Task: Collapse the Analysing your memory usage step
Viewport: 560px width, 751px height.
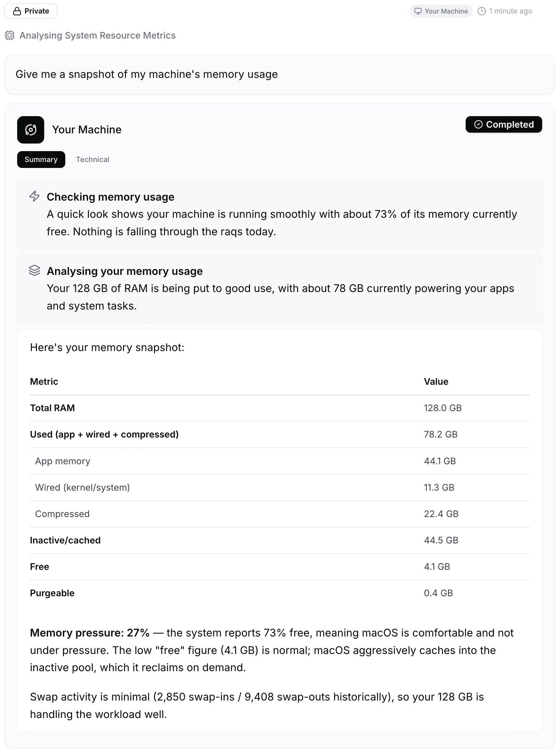Action: point(125,271)
